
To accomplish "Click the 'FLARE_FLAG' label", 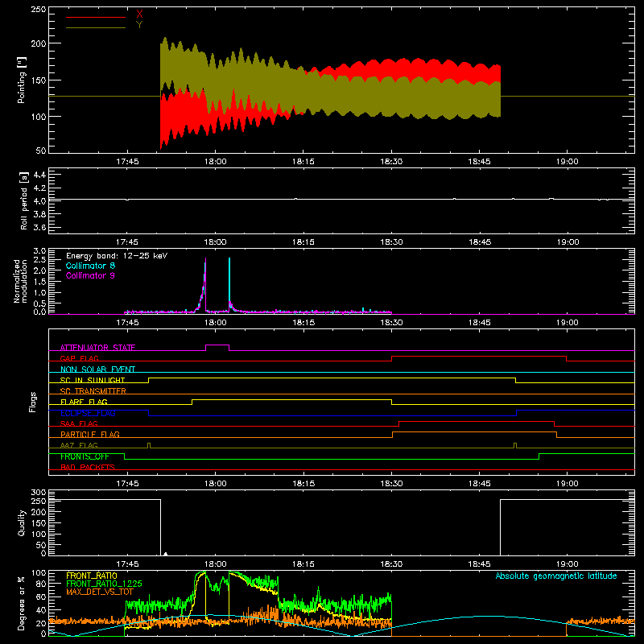I will [x=84, y=402].
